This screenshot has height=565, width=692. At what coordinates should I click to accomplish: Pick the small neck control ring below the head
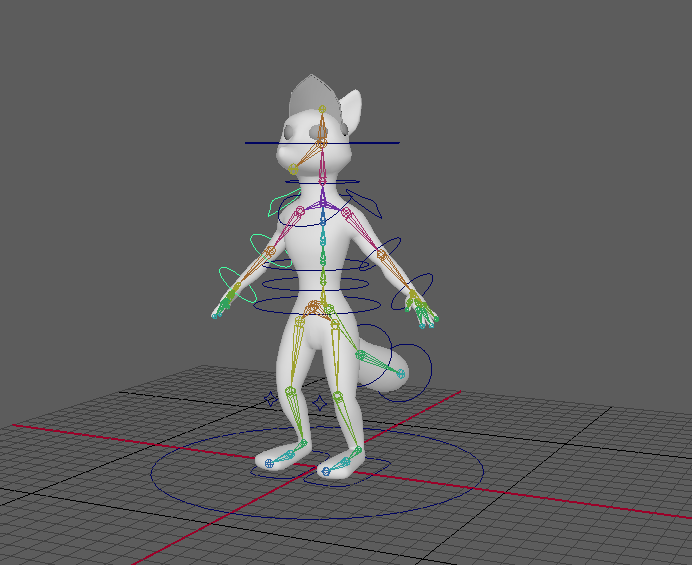(322, 181)
